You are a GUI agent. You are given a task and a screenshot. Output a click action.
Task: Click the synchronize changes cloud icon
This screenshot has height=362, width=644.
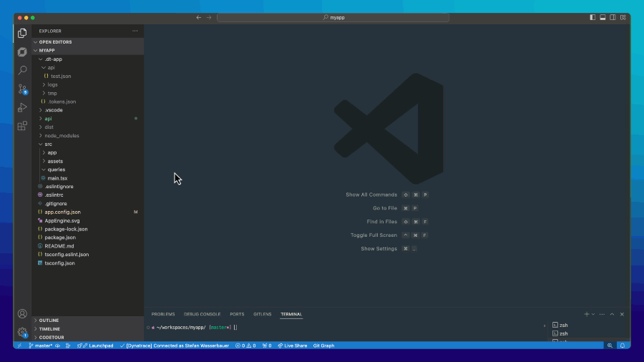[x=57, y=346]
